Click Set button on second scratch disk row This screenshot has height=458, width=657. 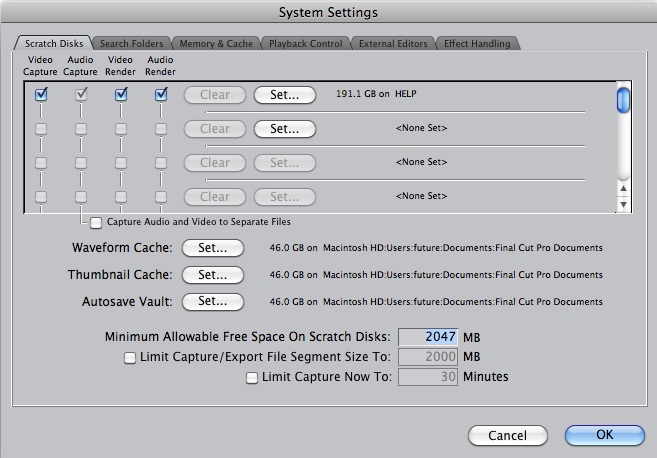[285, 129]
